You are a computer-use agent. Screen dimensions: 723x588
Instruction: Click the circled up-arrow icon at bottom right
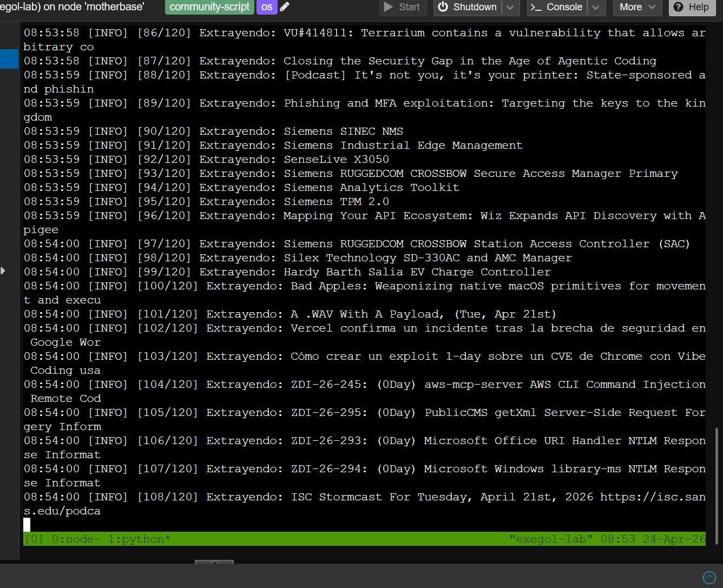(709, 578)
